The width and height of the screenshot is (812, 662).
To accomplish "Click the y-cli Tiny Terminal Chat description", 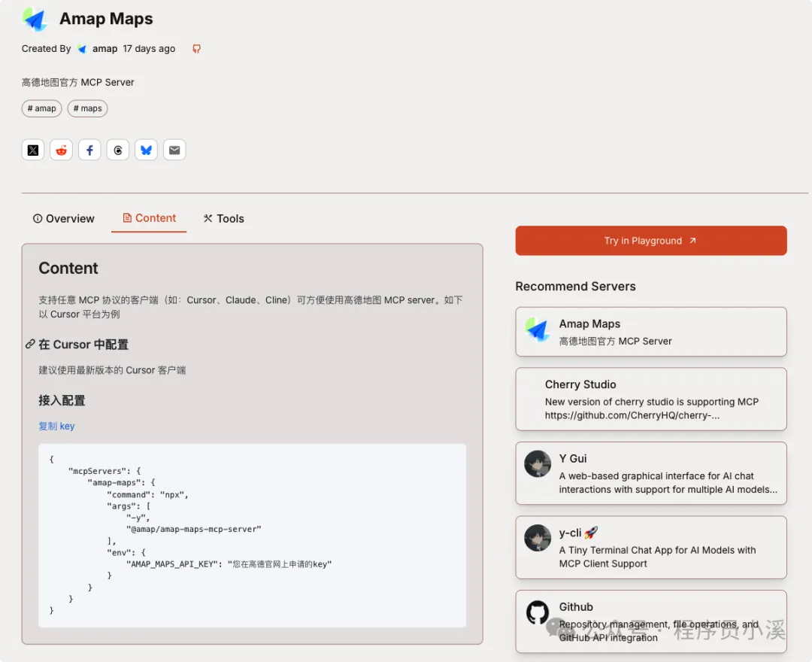I will click(x=657, y=557).
